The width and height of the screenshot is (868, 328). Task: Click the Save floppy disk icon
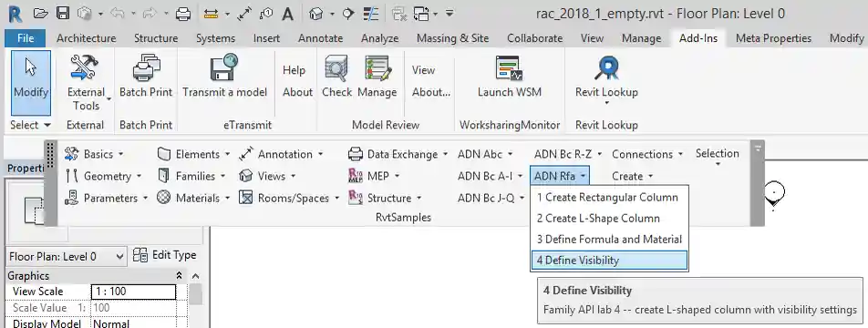[63, 14]
